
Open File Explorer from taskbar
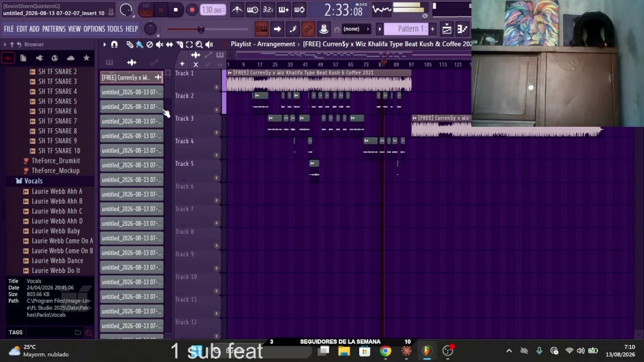344,351
